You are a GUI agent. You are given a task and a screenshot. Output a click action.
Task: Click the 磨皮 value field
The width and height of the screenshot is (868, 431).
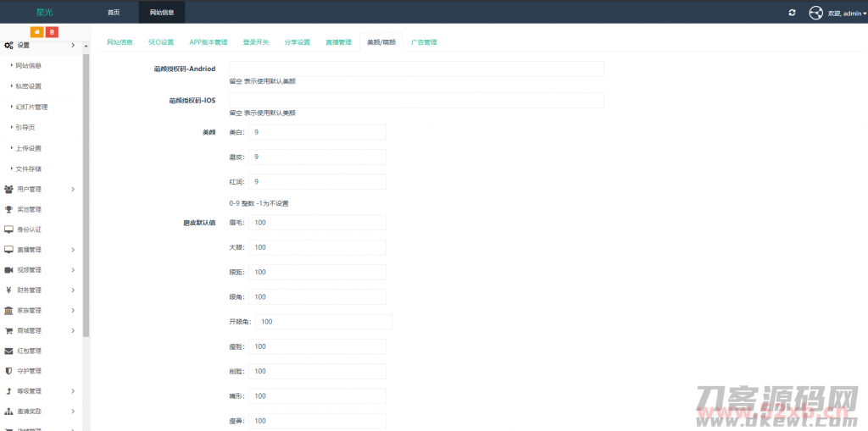pos(317,157)
